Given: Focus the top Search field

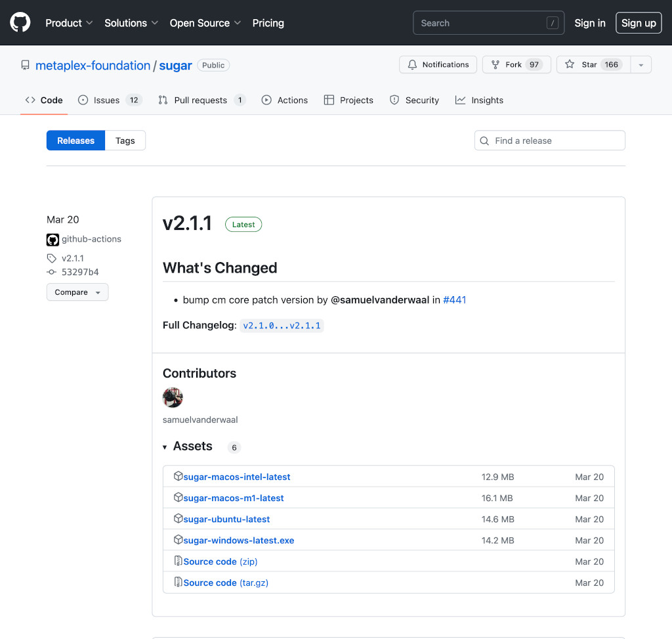Looking at the screenshot, I should pyautogui.click(x=488, y=23).
